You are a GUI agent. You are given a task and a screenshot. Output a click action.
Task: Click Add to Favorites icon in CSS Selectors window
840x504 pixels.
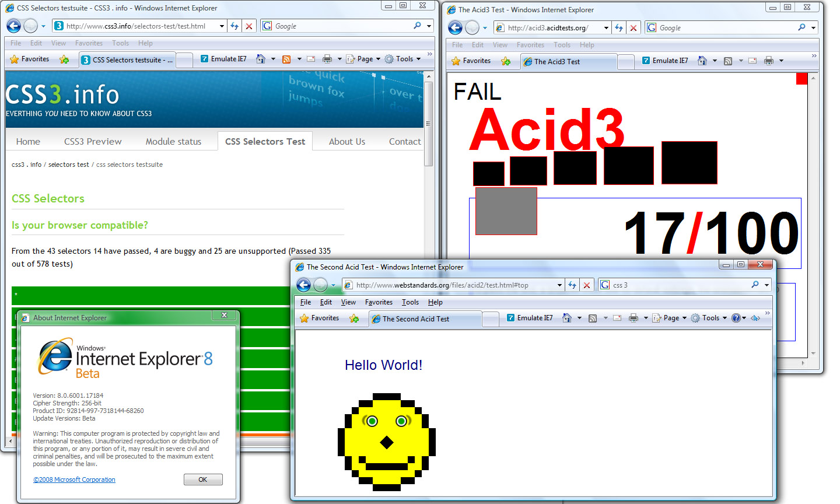click(65, 60)
